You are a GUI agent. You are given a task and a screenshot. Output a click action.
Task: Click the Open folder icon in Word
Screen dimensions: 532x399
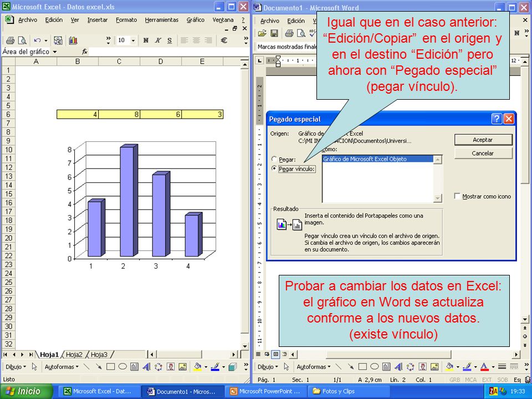pos(262,33)
